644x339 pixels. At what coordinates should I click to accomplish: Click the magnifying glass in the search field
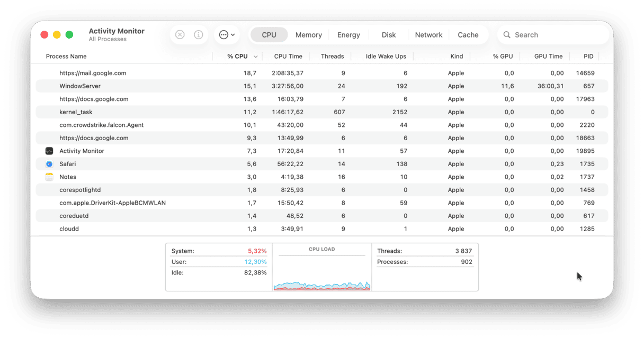[507, 34]
